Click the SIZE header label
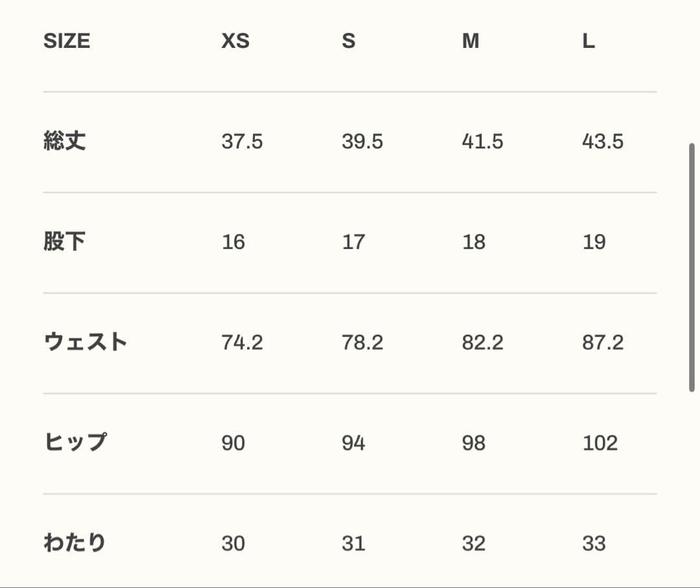 point(67,41)
